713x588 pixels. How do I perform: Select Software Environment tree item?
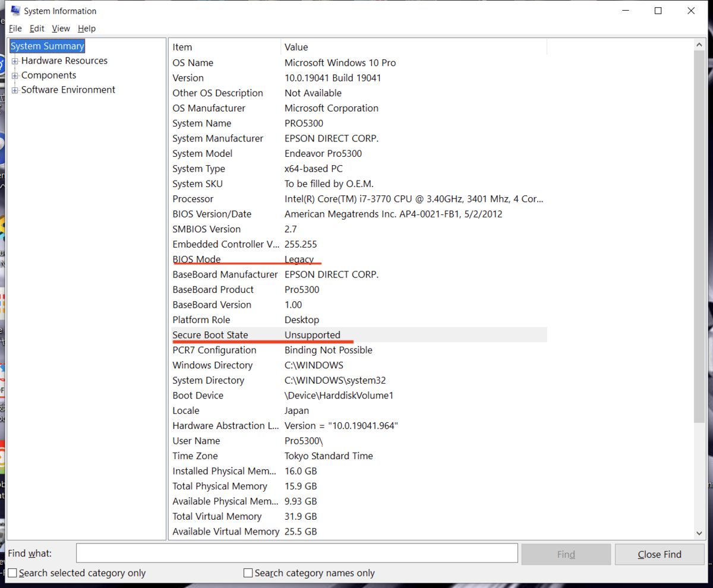click(x=68, y=90)
